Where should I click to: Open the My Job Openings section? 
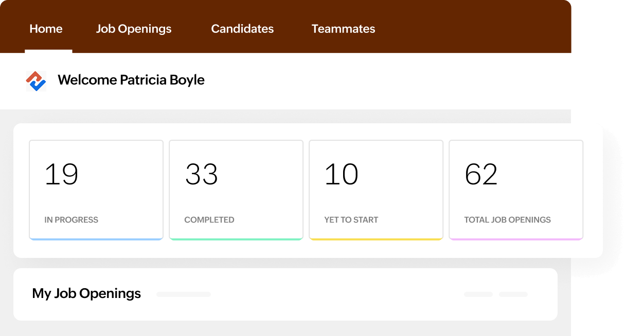tap(86, 293)
